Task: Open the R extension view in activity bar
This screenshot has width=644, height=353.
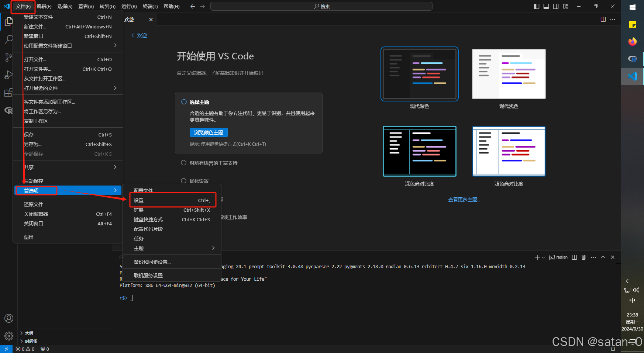Action: (x=8, y=110)
